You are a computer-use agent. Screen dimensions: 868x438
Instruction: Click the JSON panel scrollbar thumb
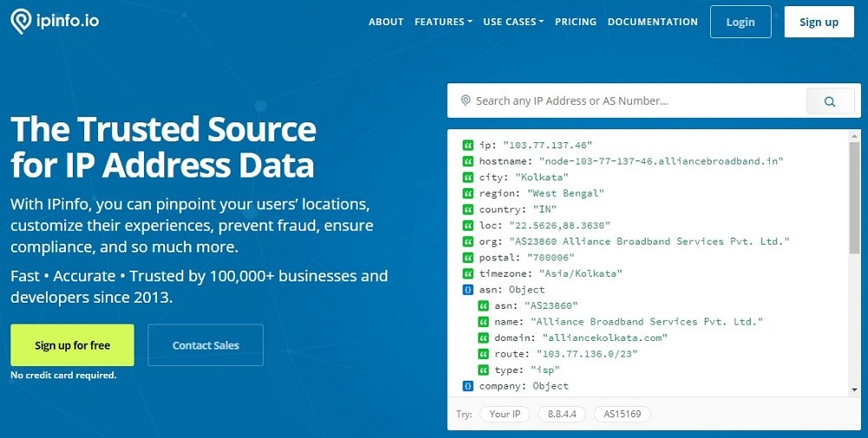(x=855, y=198)
